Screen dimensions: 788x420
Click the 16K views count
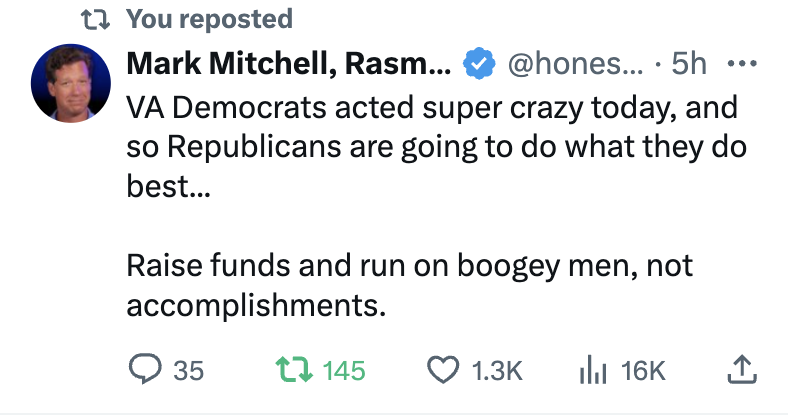pos(642,371)
